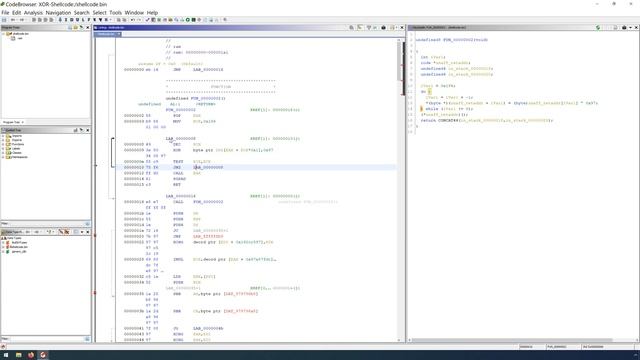The width and height of the screenshot is (640, 360).
Task: Click FUN_00000002 operand of CALL instruction
Action: (x=208, y=202)
